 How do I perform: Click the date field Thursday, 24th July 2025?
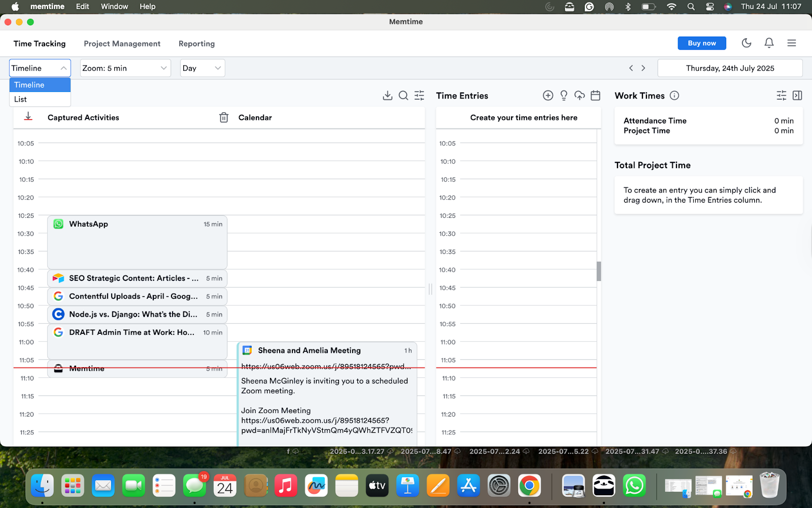(x=730, y=68)
